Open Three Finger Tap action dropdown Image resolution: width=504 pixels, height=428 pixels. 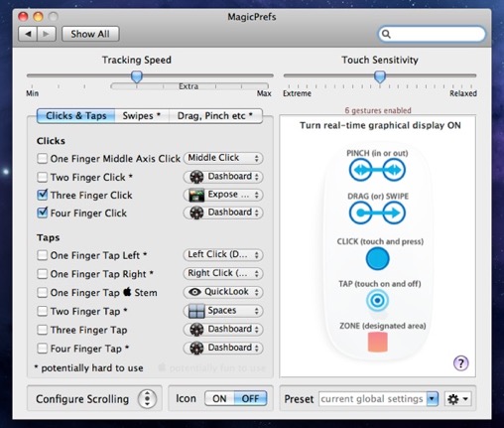point(223,329)
